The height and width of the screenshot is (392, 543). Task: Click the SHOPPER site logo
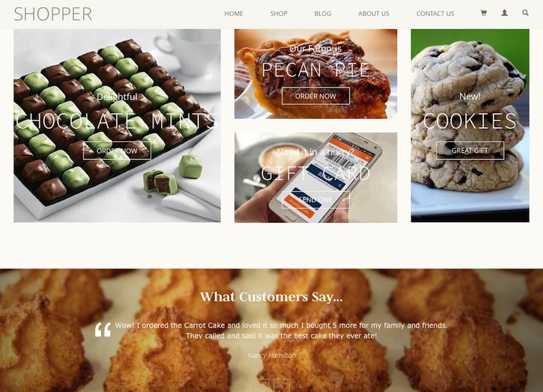[x=53, y=14]
